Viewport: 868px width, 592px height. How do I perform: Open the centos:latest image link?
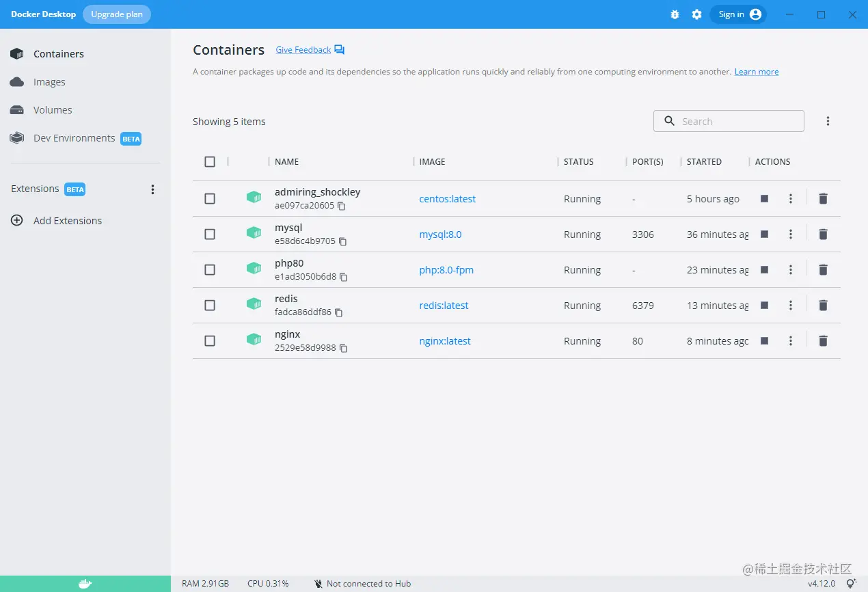[448, 199]
